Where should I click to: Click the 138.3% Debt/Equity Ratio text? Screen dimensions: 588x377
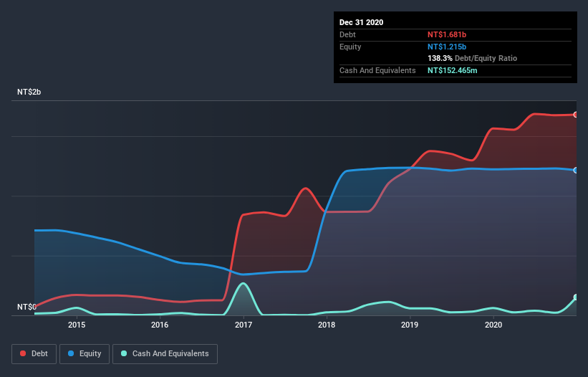[472, 58]
